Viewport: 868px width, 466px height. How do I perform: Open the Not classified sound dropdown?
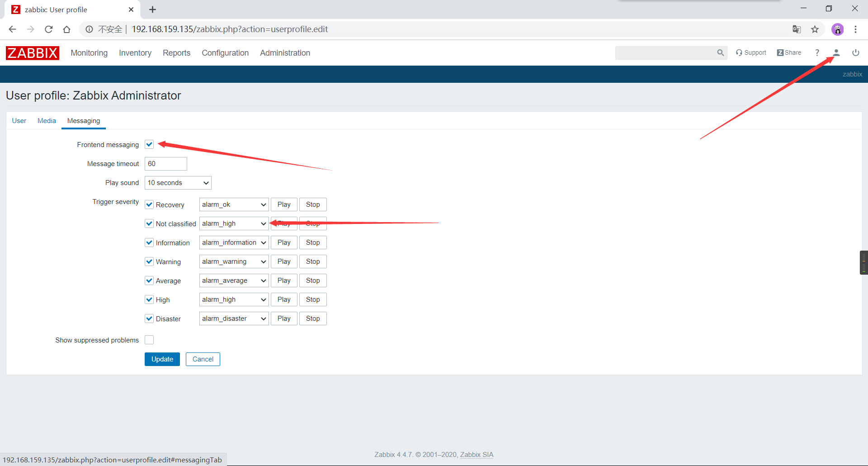pos(234,223)
